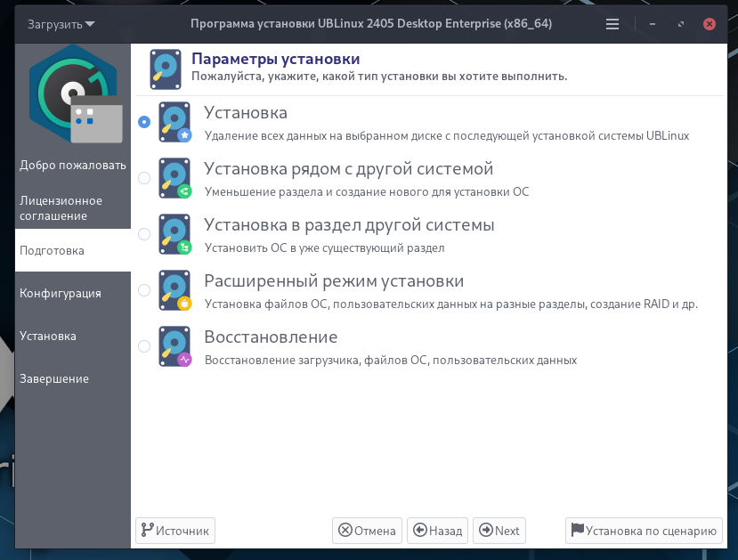Click the Установка по сценарию button
Image resolution: width=738 pixels, height=560 pixels.
click(x=644, y=531)
